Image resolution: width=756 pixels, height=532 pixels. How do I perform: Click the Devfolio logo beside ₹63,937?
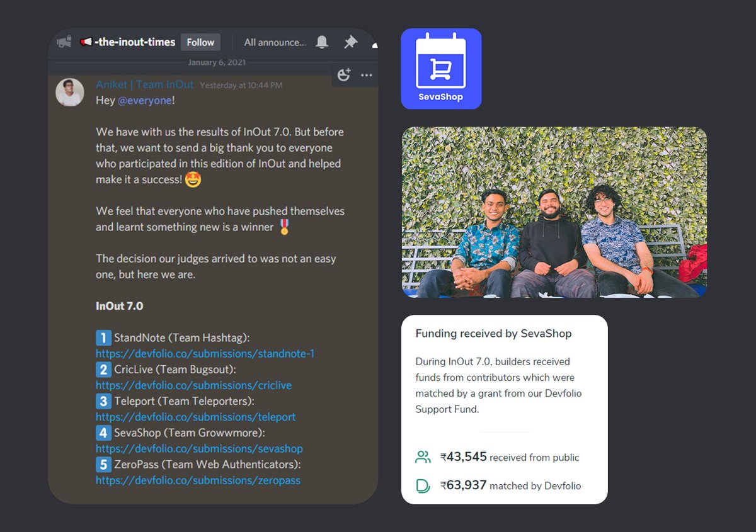click(x=423, y=485)
